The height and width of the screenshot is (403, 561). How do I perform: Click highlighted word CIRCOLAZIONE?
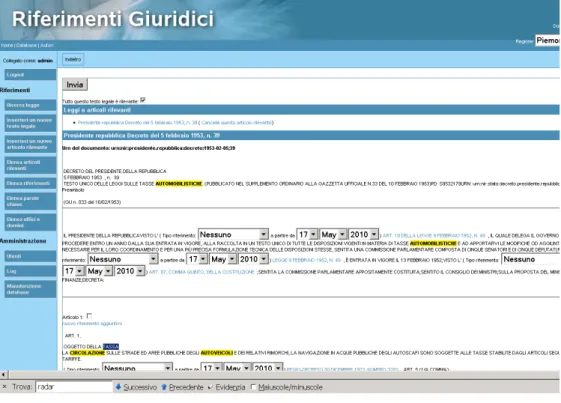(x=87, y=353)
